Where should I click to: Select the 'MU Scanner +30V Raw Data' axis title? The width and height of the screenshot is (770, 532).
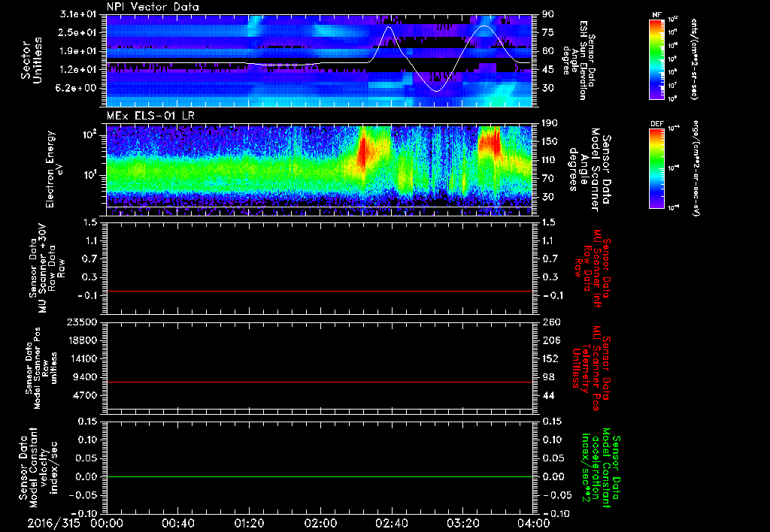46,268
